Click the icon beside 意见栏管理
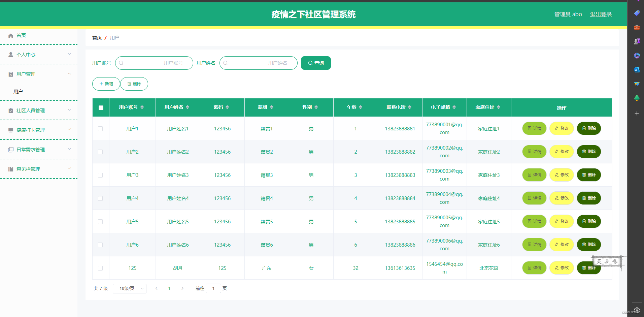Screen dimensions: 644x317 click(x=11, y=169)
